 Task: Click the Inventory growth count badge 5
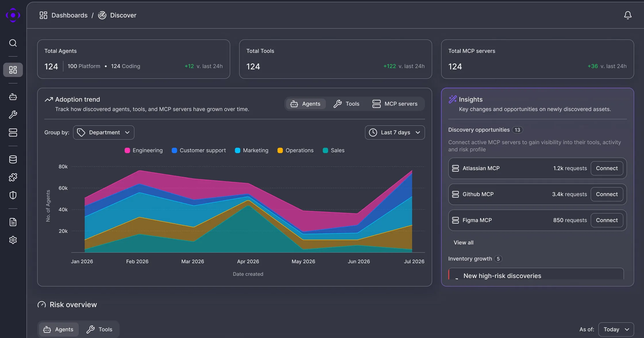498,259
